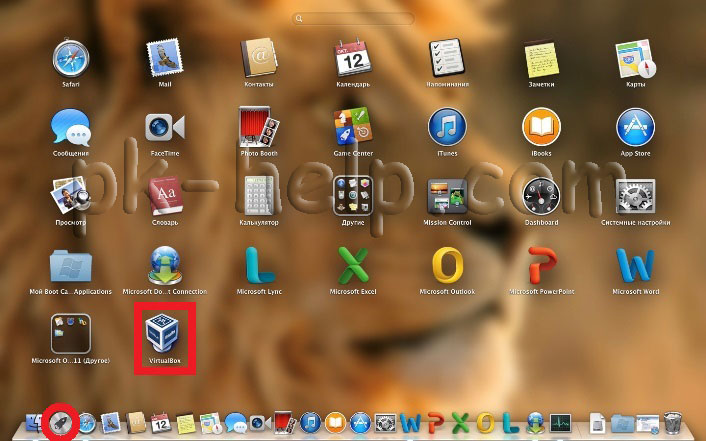This screenshot has width=706, height=441.
Task: Open Safari from the Dock
Action: [x=87, y=423]
